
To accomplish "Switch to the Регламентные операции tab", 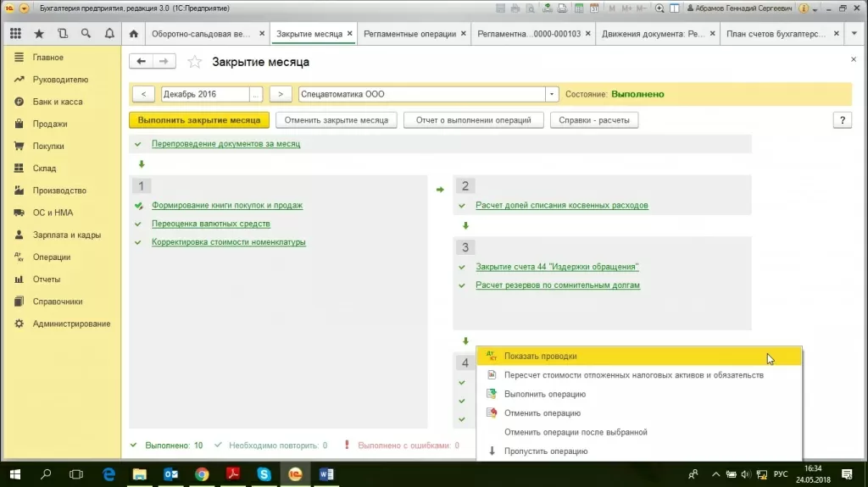I will [410, 35].
